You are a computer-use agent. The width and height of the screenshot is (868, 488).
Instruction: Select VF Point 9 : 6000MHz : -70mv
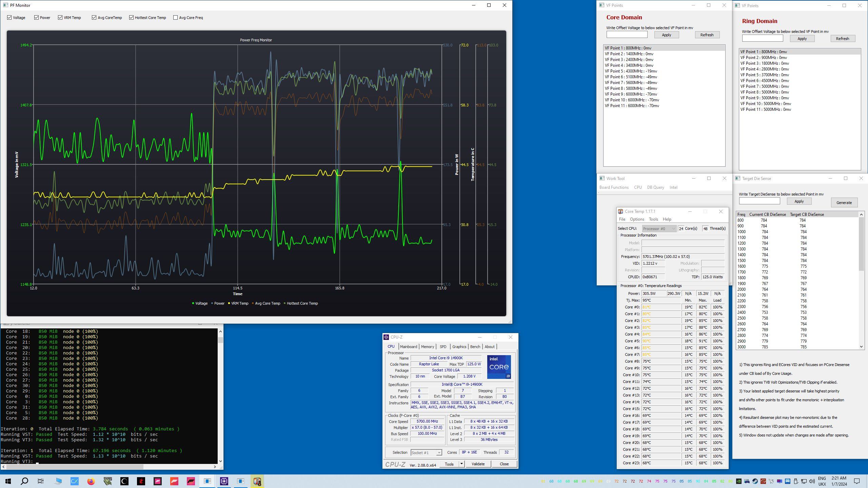[631, 94]
